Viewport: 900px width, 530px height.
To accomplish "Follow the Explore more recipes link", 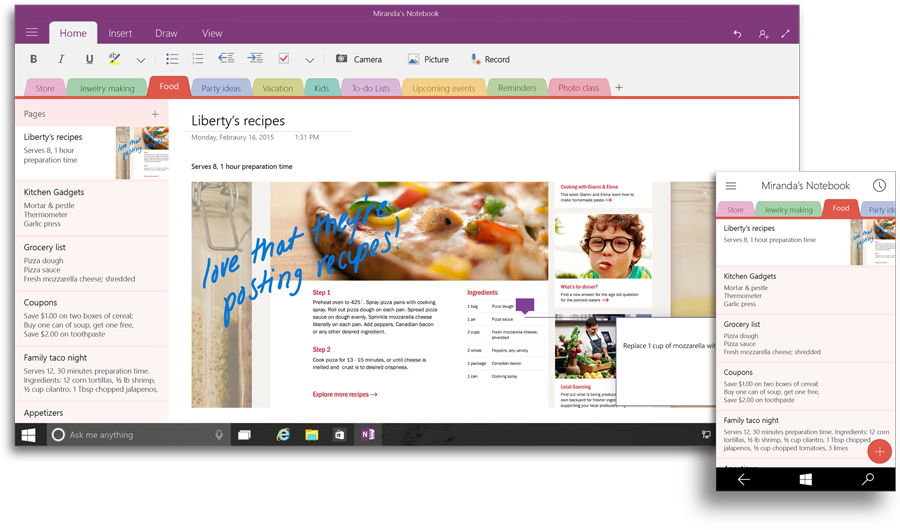I will point(345,395).
